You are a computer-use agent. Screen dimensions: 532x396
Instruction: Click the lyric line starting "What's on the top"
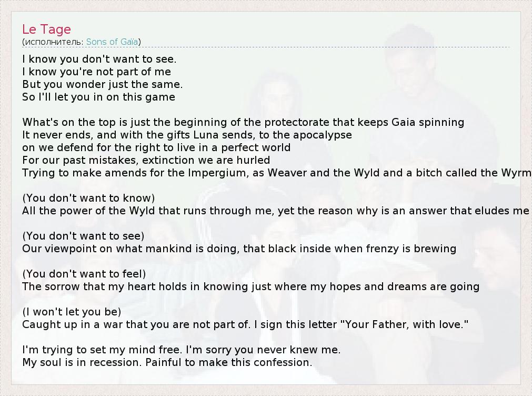coord(243,122)
